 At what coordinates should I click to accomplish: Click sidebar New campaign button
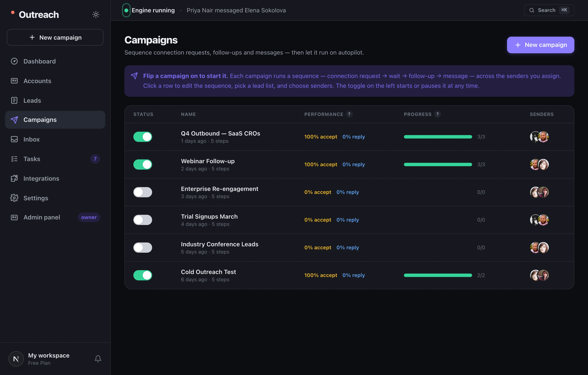click(x=55, y=37)
